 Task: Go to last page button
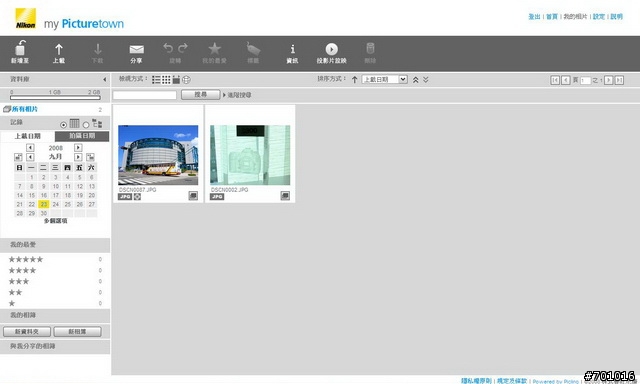pos(619,80)
